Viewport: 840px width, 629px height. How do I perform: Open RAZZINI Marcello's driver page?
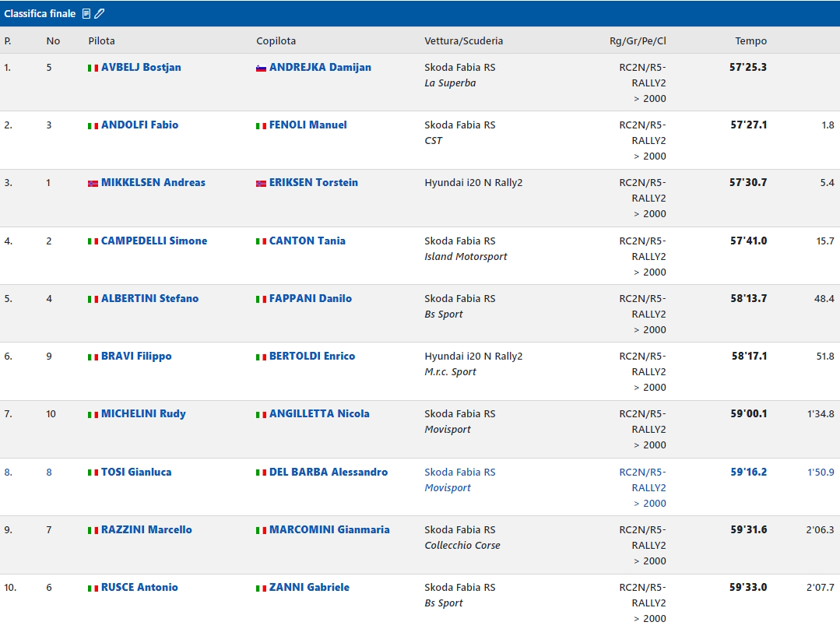pyautogui.click(x=146, y=530)
